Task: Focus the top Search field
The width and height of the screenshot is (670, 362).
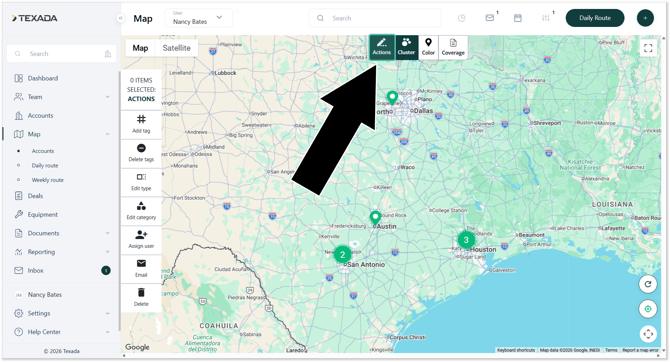Action: pos(375,18)
